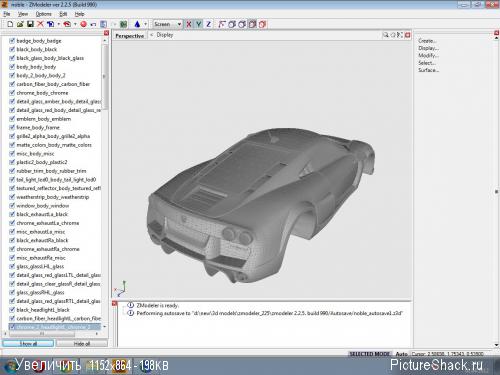
Task: Click the second cube icon after the axis buttons
Action: click(x=232, y=24)
